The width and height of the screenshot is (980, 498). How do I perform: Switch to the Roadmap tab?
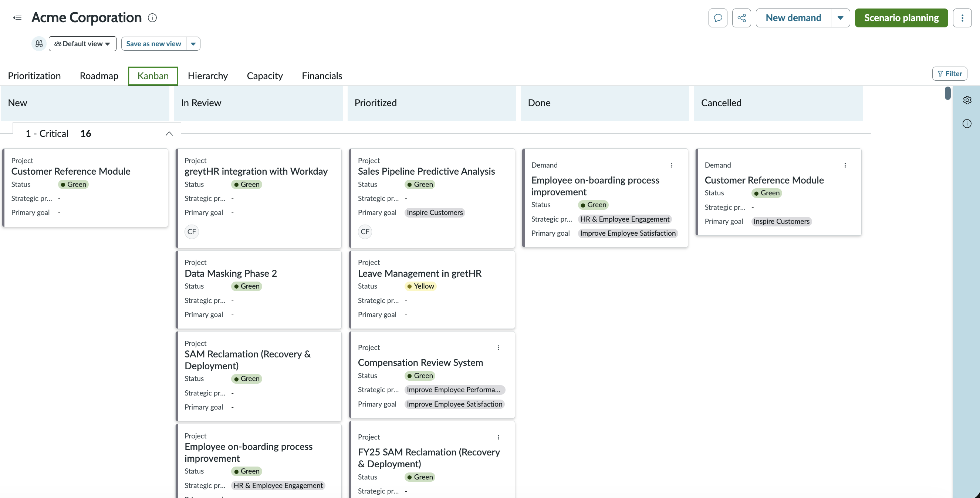coord(99,76)
